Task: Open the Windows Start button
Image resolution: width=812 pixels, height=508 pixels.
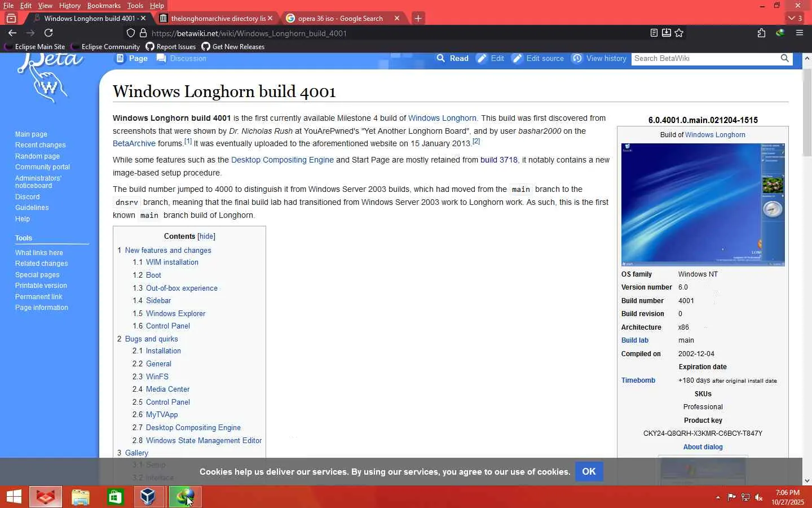Action: pos(14,497)
